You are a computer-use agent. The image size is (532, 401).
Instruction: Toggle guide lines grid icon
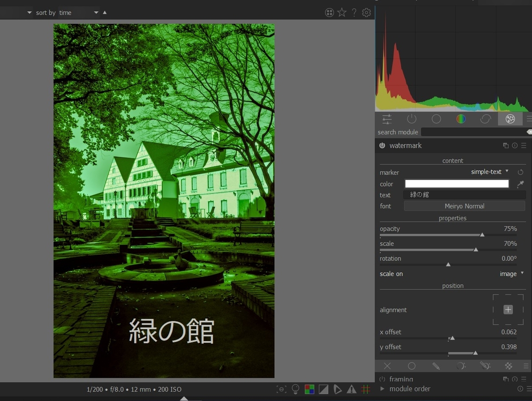coord(366,389)
